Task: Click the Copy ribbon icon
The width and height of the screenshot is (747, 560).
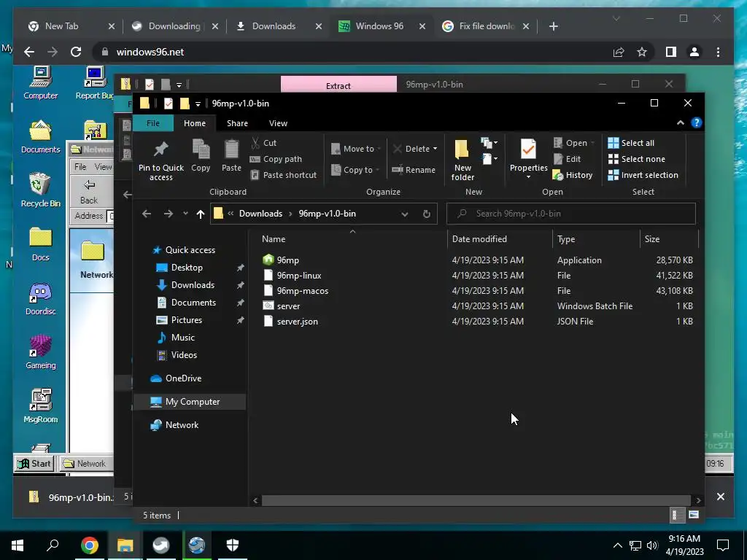Action: 201,156
